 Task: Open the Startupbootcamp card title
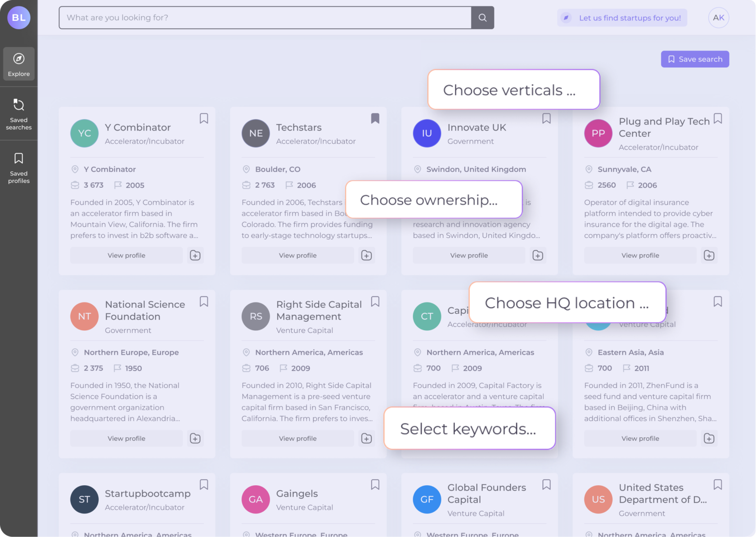[x=148, y=493]
